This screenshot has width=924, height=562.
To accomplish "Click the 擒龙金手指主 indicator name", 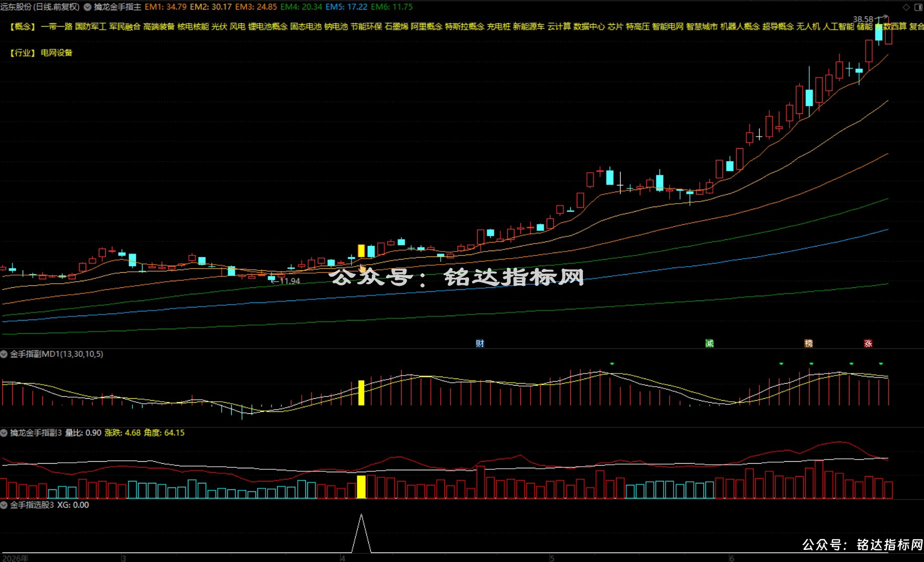I will coord(118,7).
